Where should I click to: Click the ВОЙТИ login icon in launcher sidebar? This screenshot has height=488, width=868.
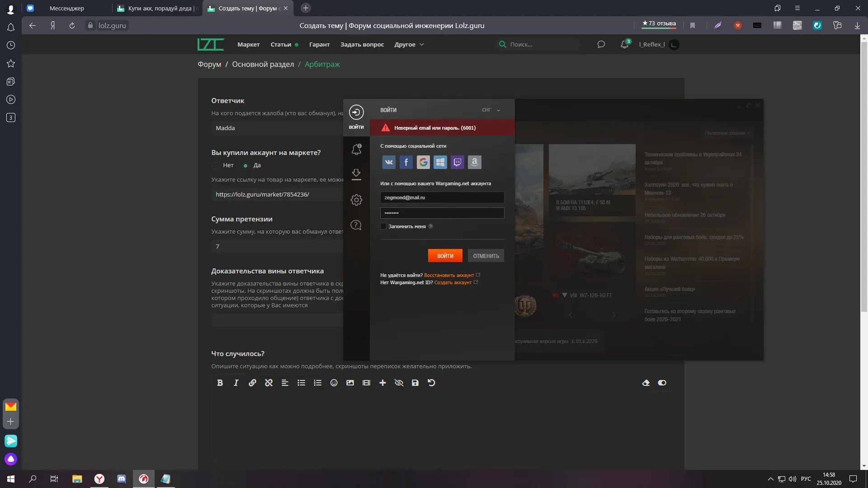click(356, 117)
